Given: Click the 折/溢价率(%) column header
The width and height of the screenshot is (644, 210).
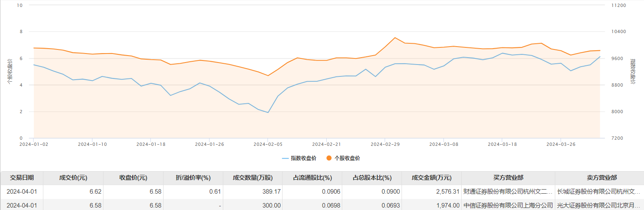Looking at the screenshot, I should tap(193, 178).
